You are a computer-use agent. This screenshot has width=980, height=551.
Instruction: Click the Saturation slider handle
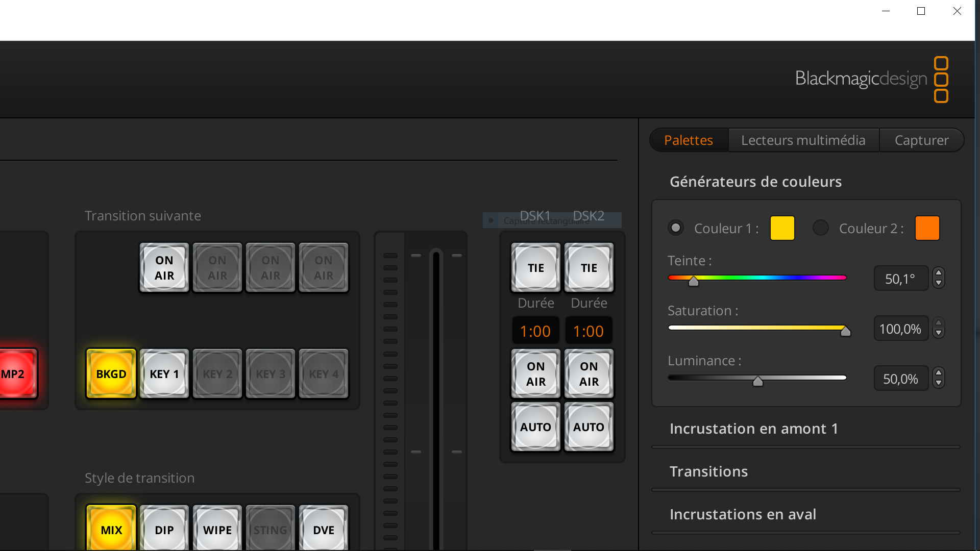(846, 331)
